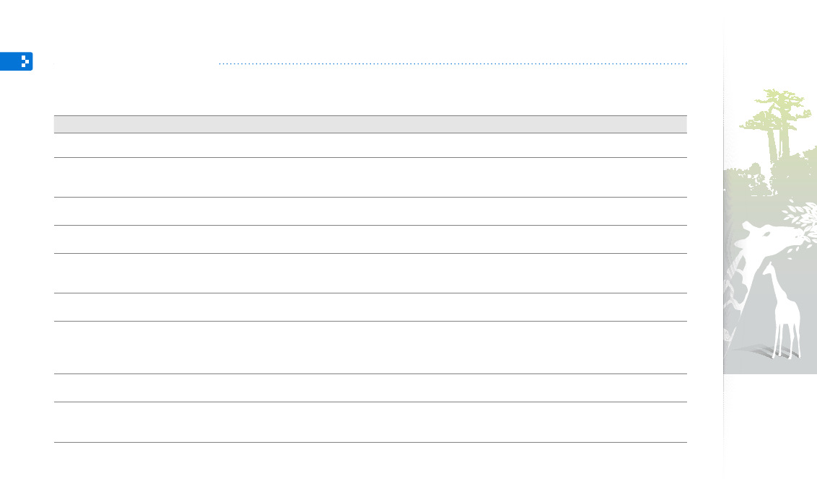Click the green tree illustration at top right

[x=776, y=124]
